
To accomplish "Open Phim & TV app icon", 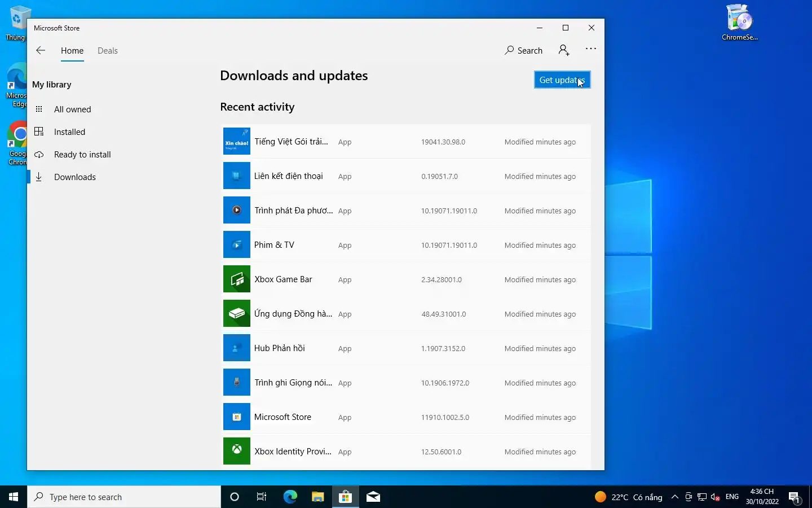I will [x=237, y=244].
